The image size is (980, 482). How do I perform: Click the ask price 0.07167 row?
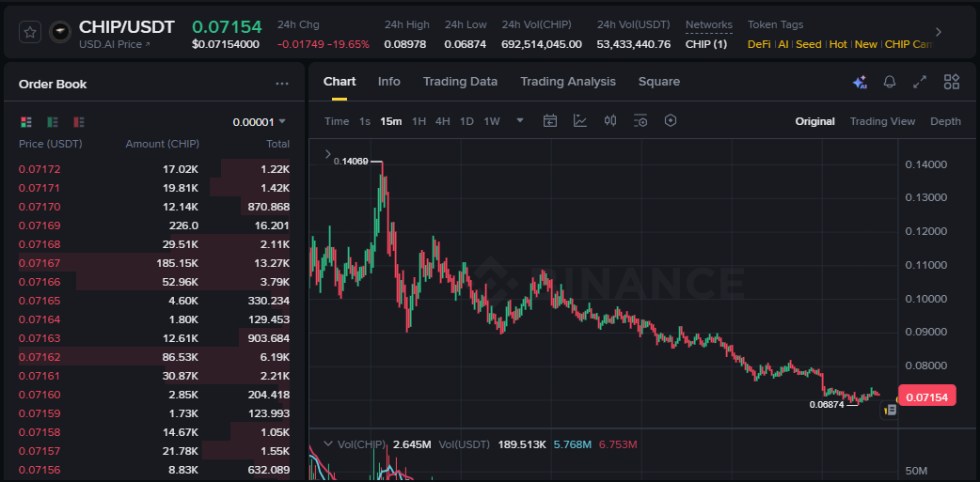pos(153,263)
